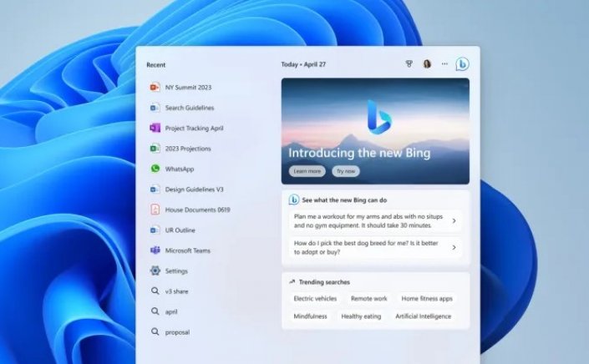Open the PDF icon beside House Documents 0619

155,210
